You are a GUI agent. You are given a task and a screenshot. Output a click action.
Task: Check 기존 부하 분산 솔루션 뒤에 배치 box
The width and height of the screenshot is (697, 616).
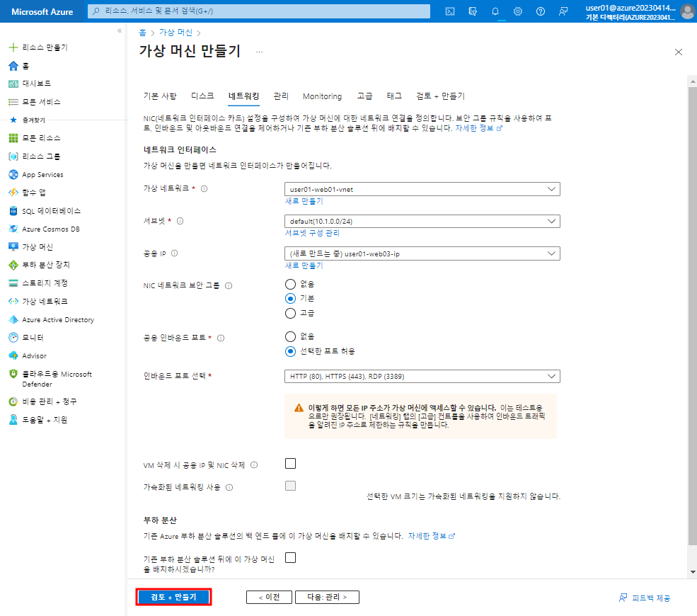pyautogui.click(x=290, y=558)
